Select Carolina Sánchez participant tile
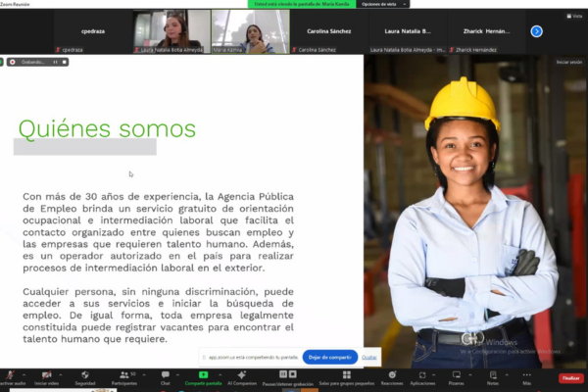 pyautogui.click(x=329, y=31)
